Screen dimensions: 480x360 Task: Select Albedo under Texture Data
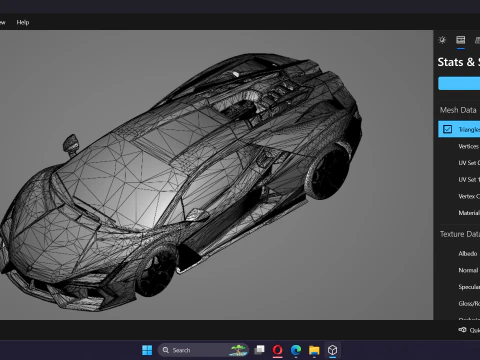[468, 254]
